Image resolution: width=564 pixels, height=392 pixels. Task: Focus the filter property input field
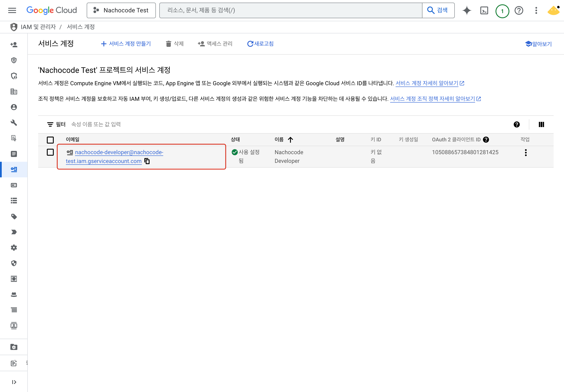(96, 124)
